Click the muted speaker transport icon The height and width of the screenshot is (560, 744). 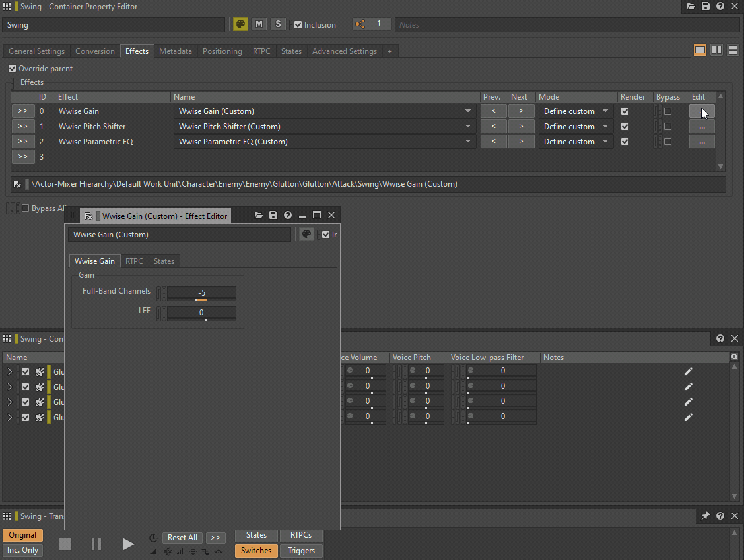click(168, 551)
